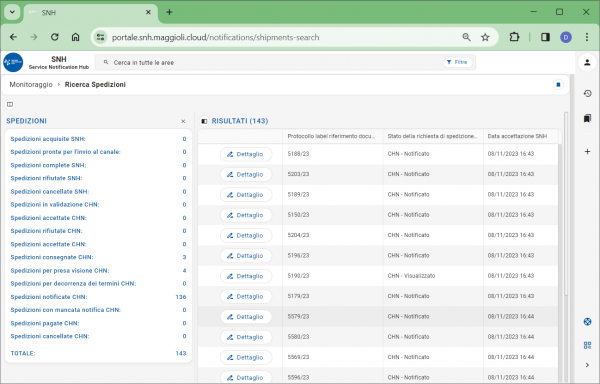The height and width of the screenshot is (384, 600).
Task: Select Spedizioni rifiutate SNH filter
Action: (x=98, y=178)
